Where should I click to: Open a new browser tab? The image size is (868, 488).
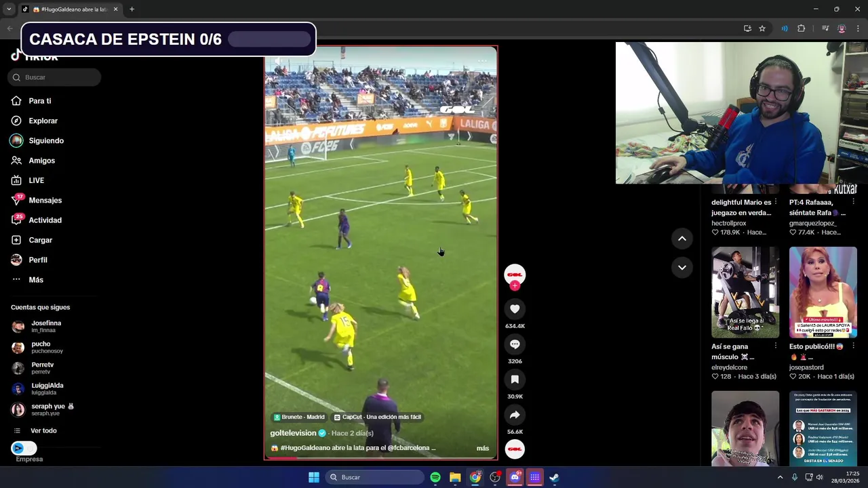coord(132,9)
